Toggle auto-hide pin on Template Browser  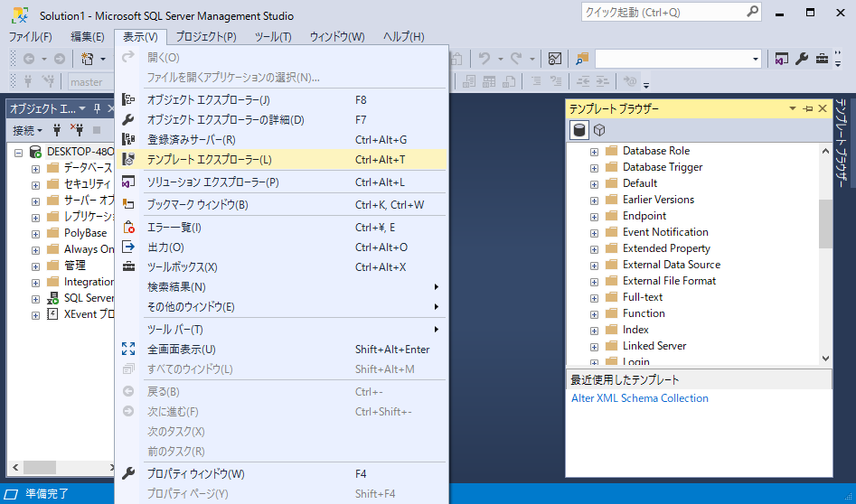pyautogui.click(x=808, y=108)
